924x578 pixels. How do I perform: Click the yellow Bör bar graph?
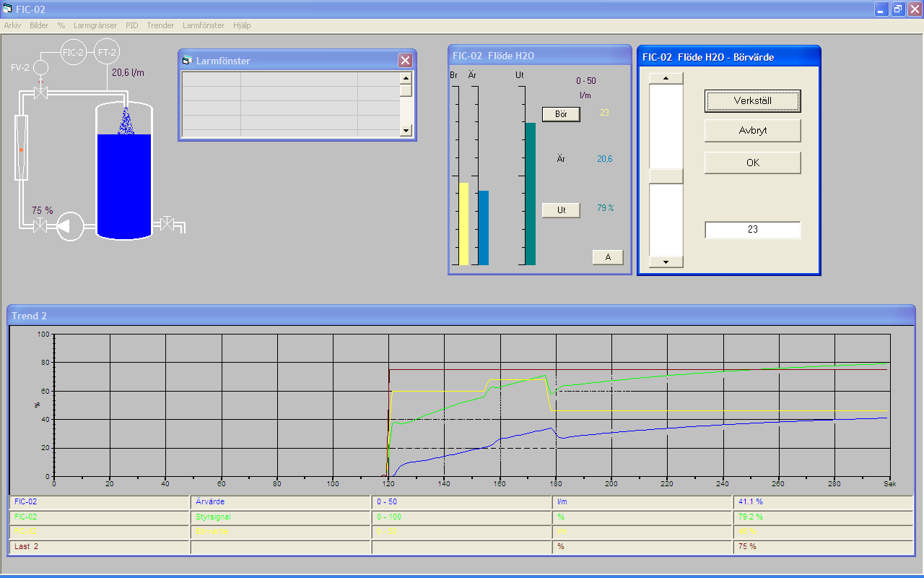(463, 224)
